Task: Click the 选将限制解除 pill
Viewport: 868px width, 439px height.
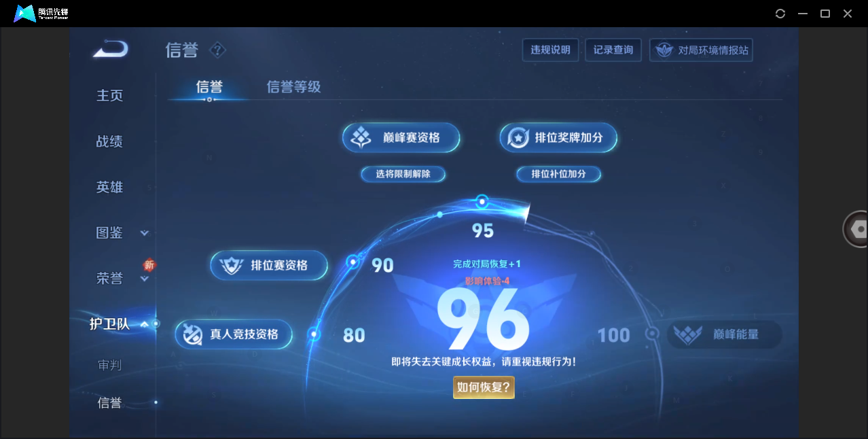Action: click(x=403, y=174)
